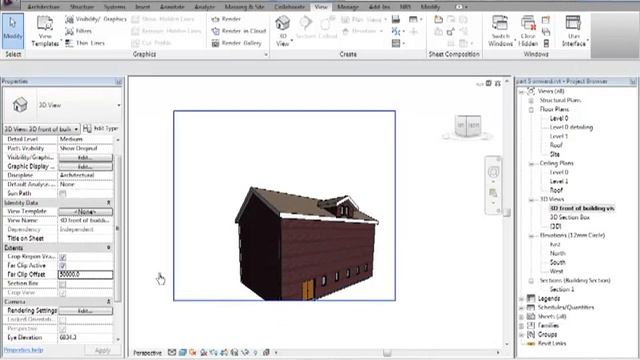This screenshot has height=360, width=640.
Task: Click Edit button for Visibility/Graphics
Action: tap(85, 158)
